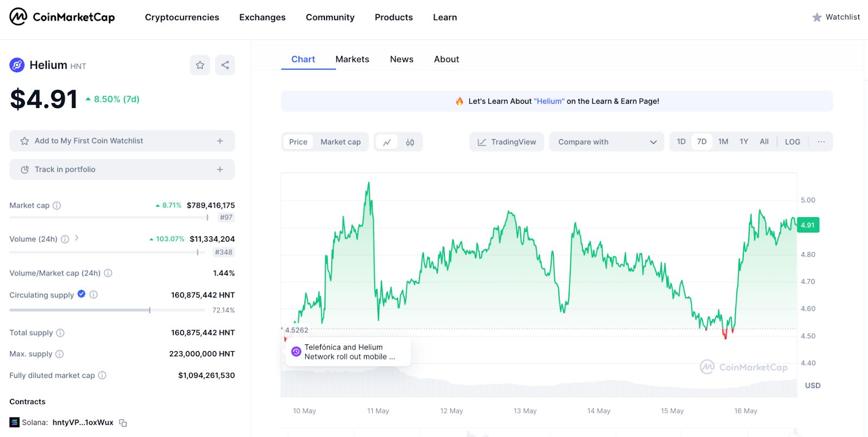Click the Market cap rank bar
The image size is (868, 437).
(109, 217)
